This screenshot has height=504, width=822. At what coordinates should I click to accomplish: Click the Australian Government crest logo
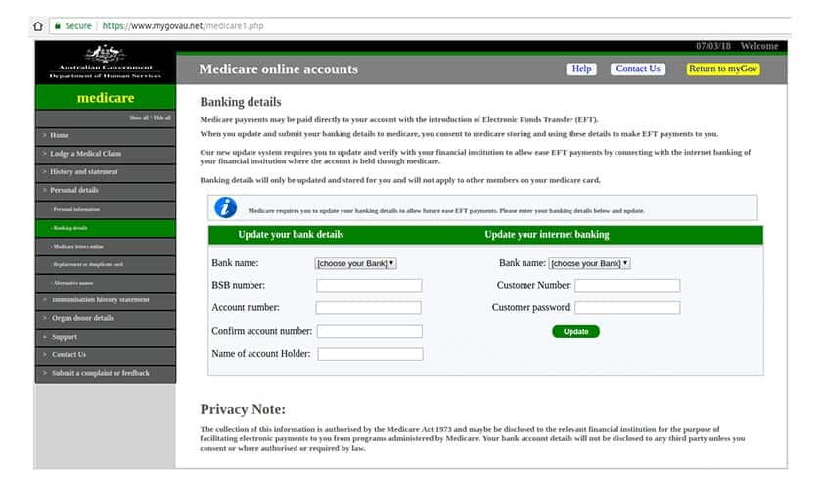(105, 56)
